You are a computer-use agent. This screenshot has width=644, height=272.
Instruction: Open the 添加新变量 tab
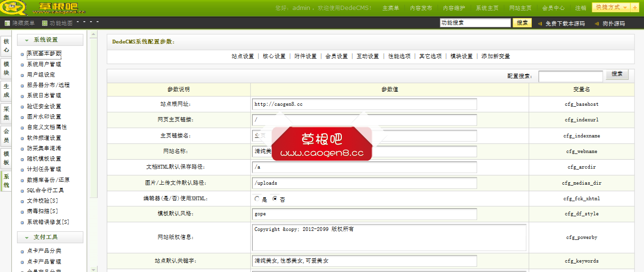[x=495, y=56]
